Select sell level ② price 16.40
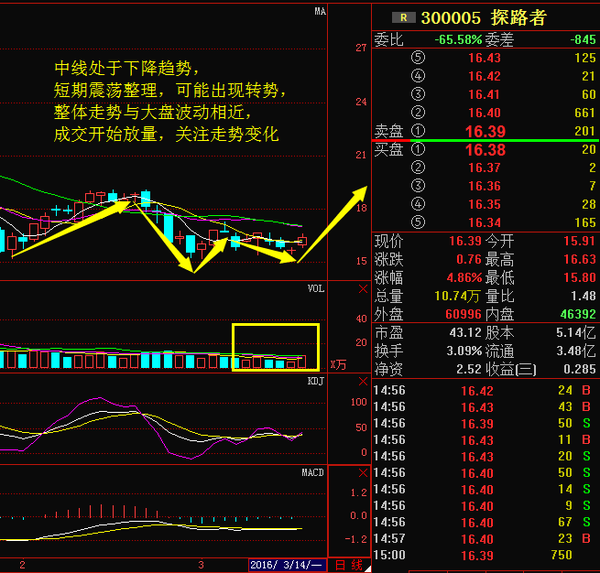The height and width of the screenshot is (573, 600). click(484, 113)
